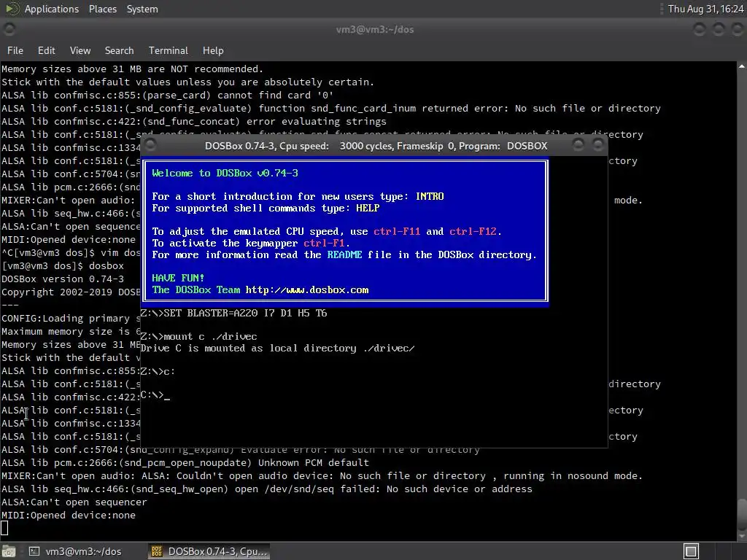The height and width of the screenshot is (560, 747).
Task: Click 'Unknown PCM default' line near bottom
Action: 185,463
